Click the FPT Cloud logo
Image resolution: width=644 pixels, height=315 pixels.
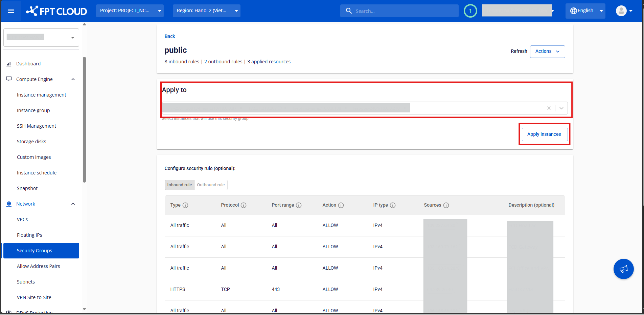pos(56,11)
